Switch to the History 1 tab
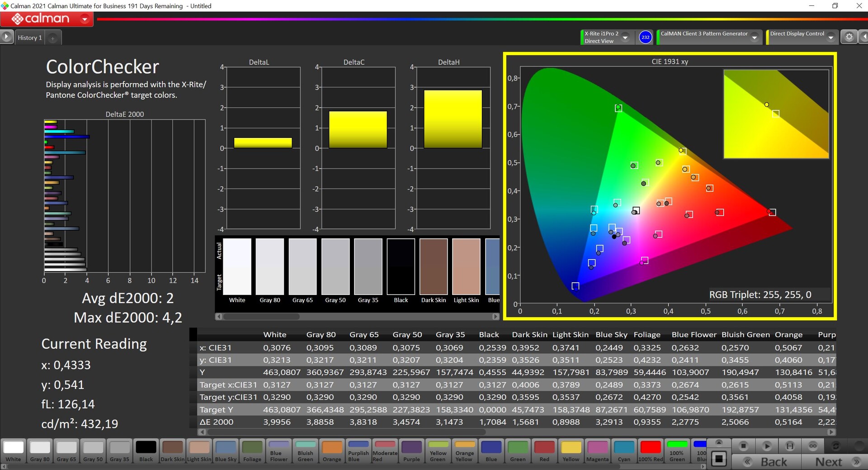Viewport: 868px width, 470px height. click(30, 38)
